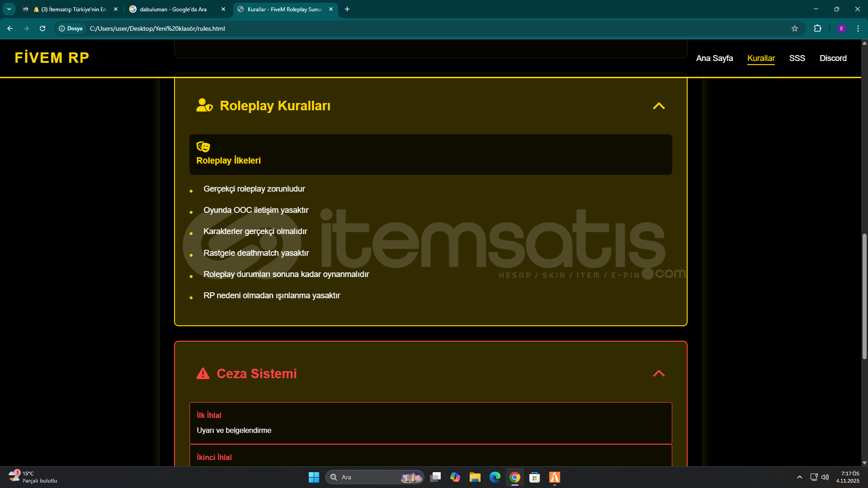The height and width of the screenshot is (488, 868).
Task: Collapse the Roleplay Kuralları section chevron
Action: click(659, 106)
